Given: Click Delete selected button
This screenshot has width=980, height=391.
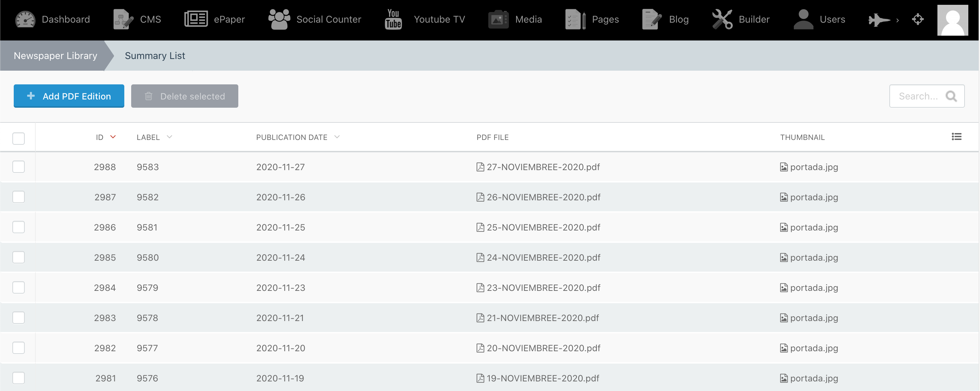Looking at the screenshot, I should [184, 96].
